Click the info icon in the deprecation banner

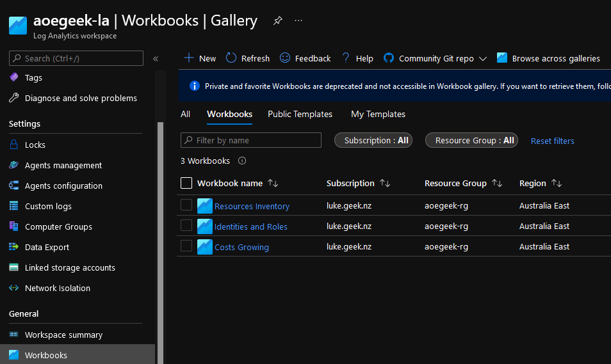[x=195, y=86]
